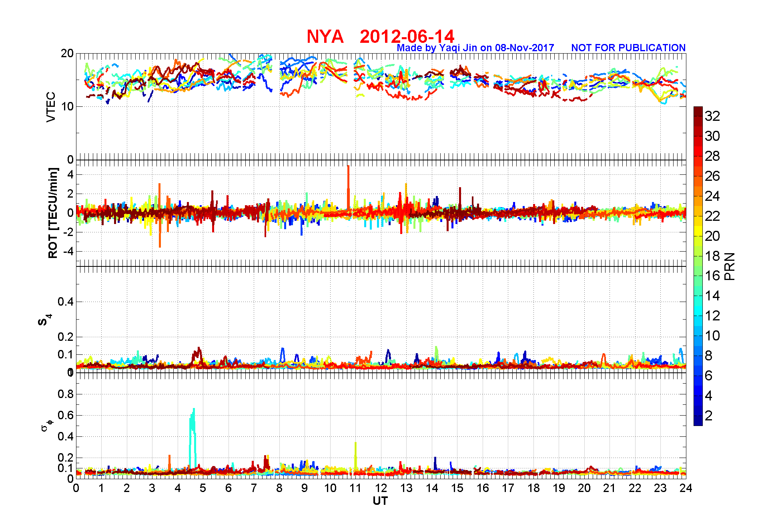This screenshot has height=532, width=762.
Task: Click the ROT axis tick "-2"
Action: coord(68,232)
